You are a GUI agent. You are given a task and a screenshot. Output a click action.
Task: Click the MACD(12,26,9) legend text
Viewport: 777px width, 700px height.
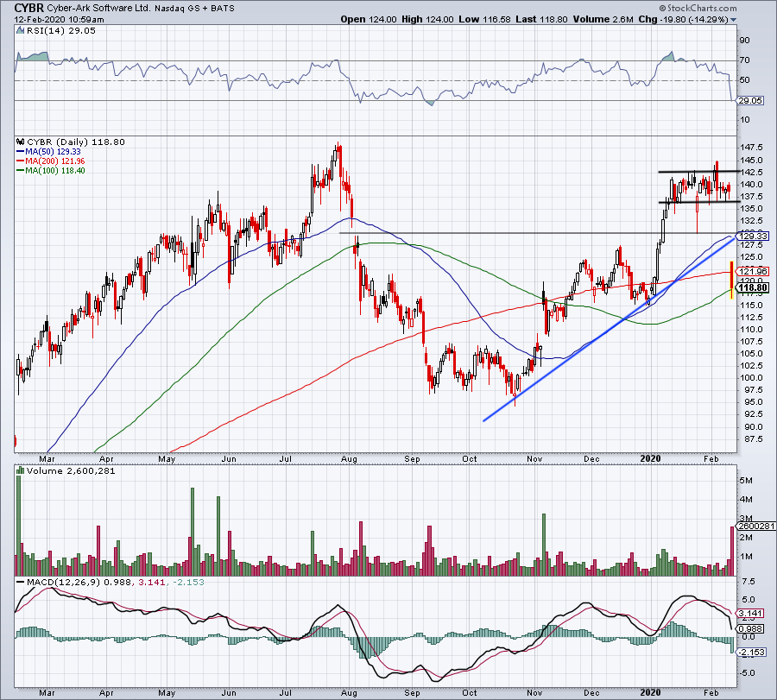click(x=62, y=582)
